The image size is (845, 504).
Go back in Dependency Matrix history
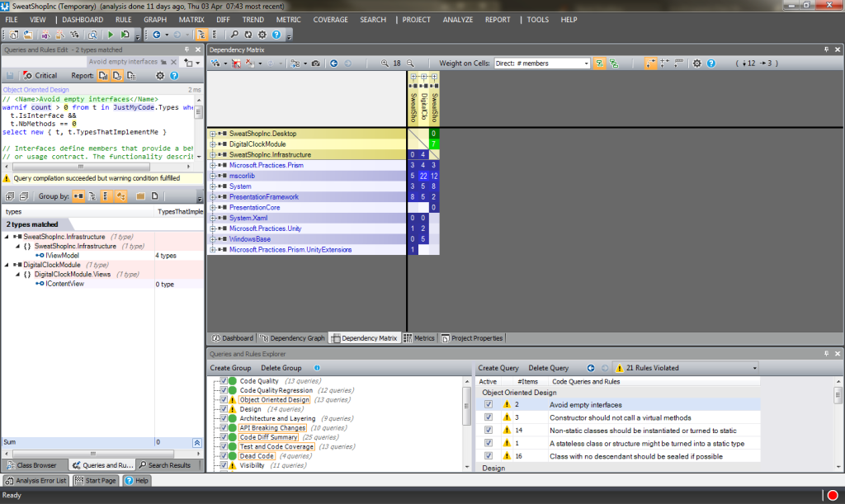click(334, 63)
